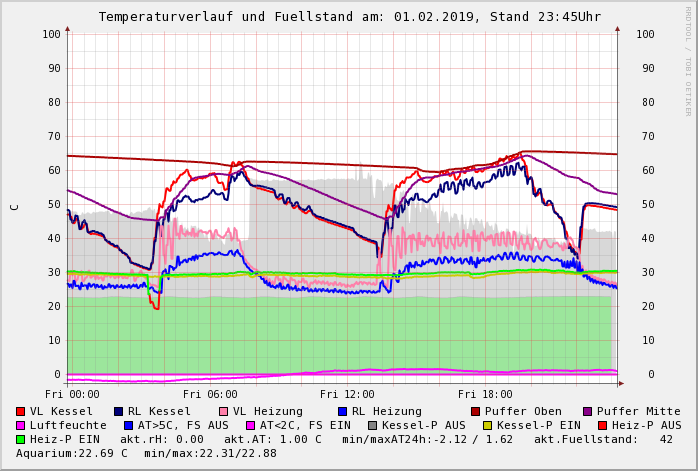Click the Fri 06:00 time axis label
The image size is (698, 471).
[210, 395]
